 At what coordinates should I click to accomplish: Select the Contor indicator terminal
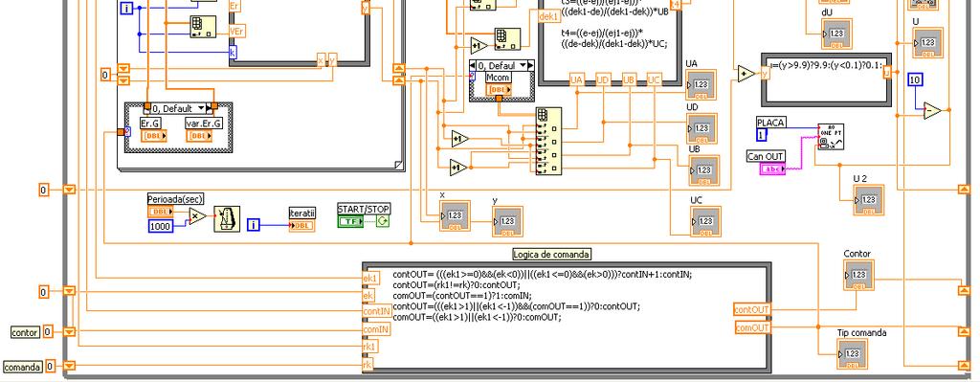(858, 275)
